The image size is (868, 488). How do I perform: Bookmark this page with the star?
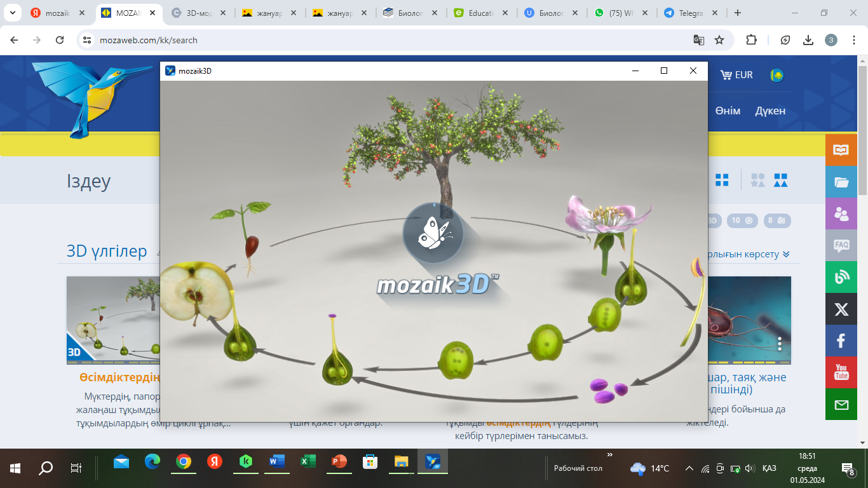pos(719,40)
